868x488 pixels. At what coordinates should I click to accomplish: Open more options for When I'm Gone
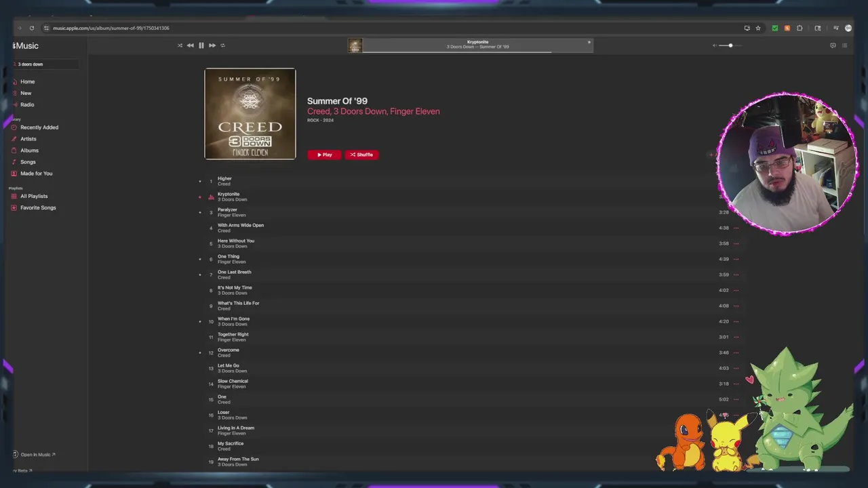tap(736, 322)
